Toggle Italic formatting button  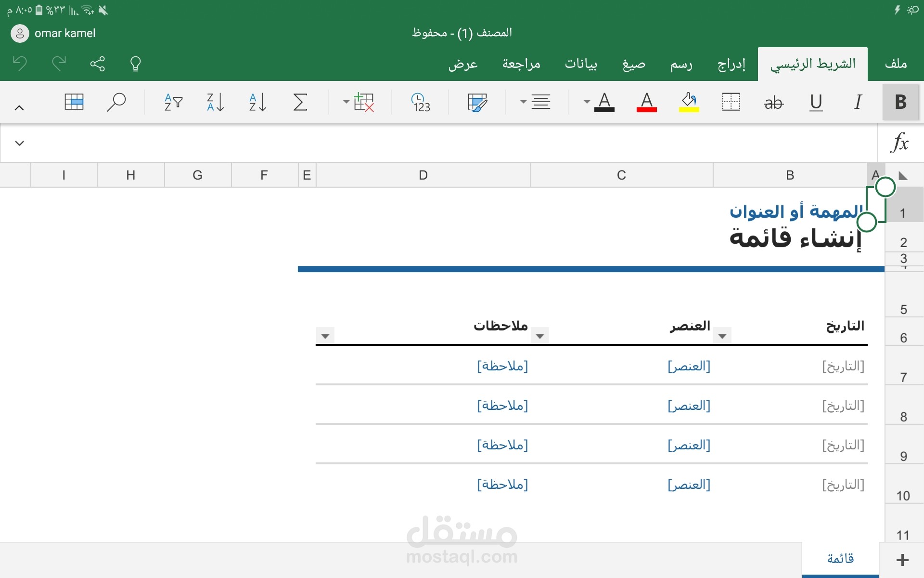[x=858, y=102]
